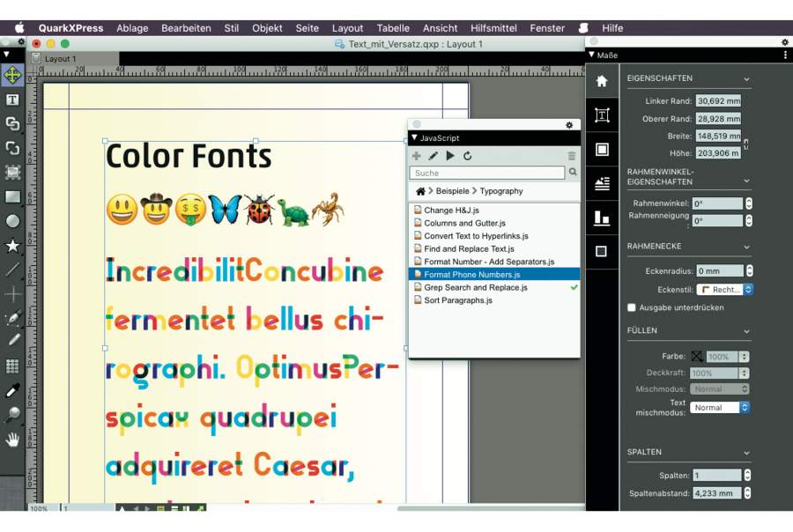Screen dimensions: 793x532
Task: Reload the JavaScript list
Action: click(x=467, y=156)
